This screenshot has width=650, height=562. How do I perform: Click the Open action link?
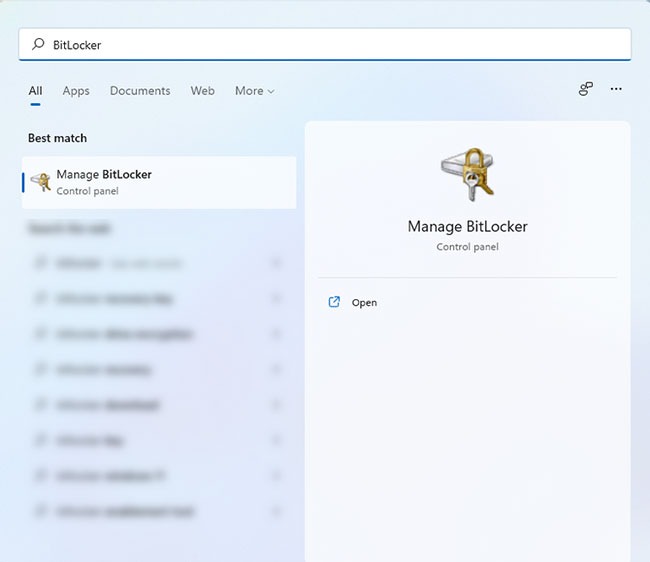(364, 303)
